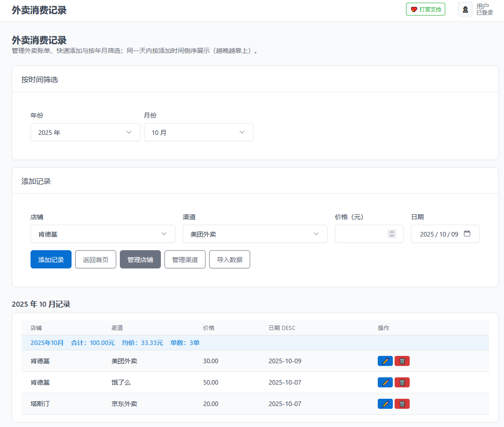This screenshot has height=427, width=504.
Task: Click the user avatar icon
Action: (465, 9)
